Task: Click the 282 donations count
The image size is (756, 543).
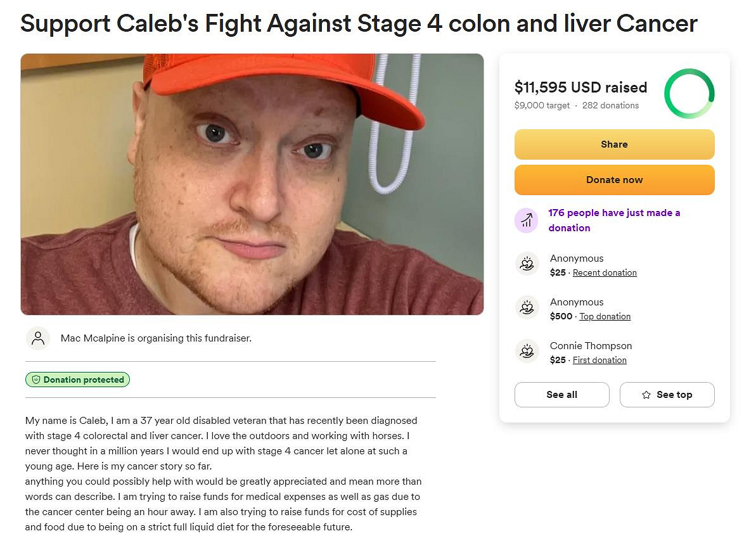Action: point(610,106)
